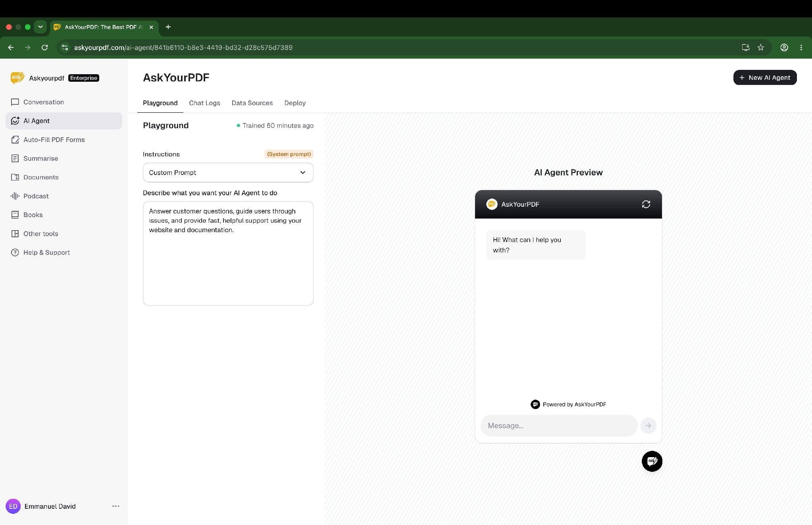
Task: Click the AskYourPDF avatar in chat header
Action: [x=492, y=204]
